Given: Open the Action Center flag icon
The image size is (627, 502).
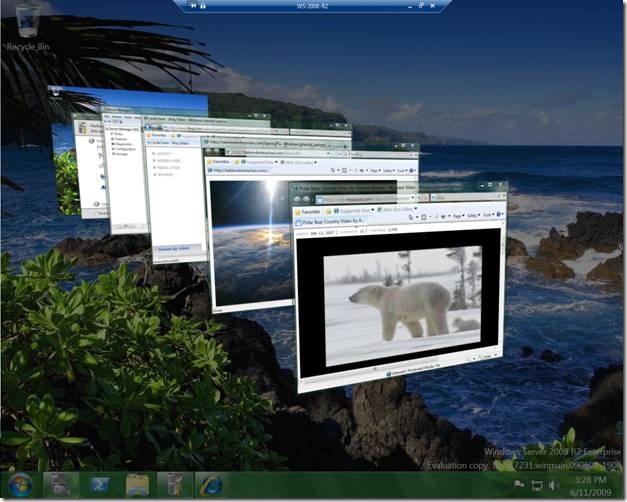Looking at the screenshot, I should [x=520, y=486].
